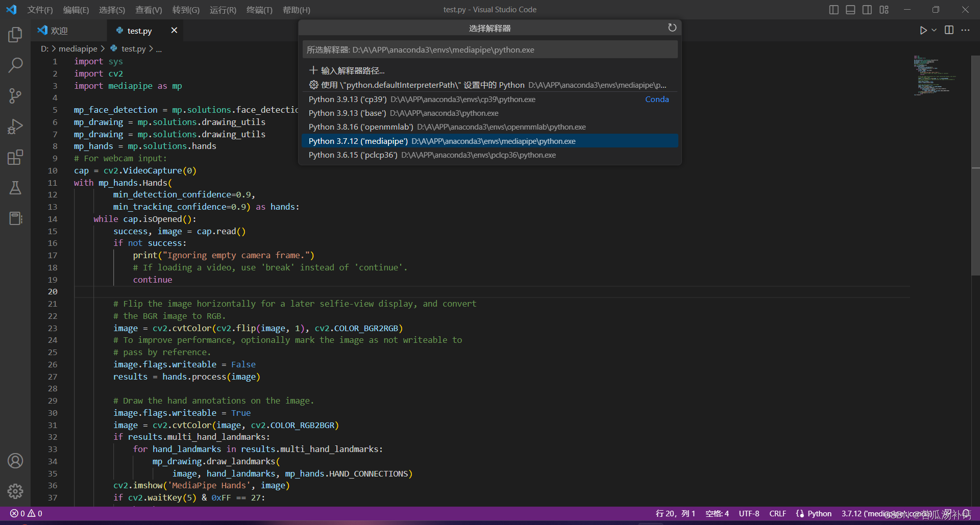Screen dimensions: 980x525
Task: Open the Source Control view
Action: pyautogui.click(x=15, y=96)
